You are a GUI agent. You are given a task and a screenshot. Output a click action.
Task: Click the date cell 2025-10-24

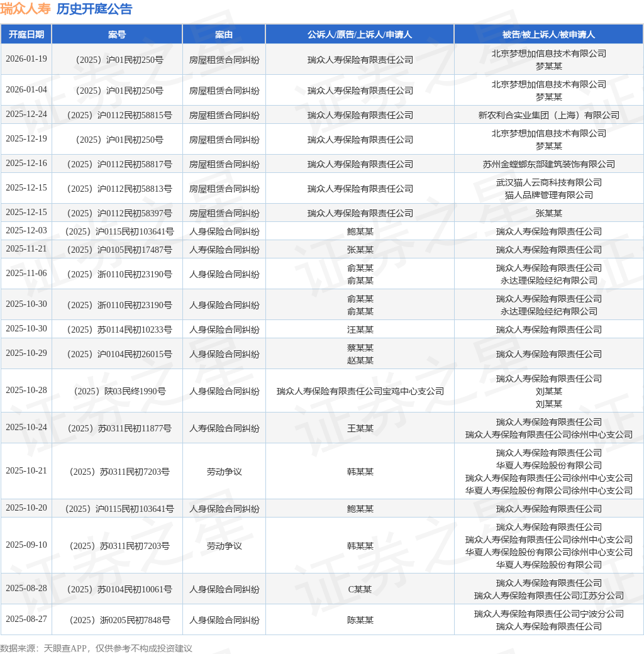point(26,428)
